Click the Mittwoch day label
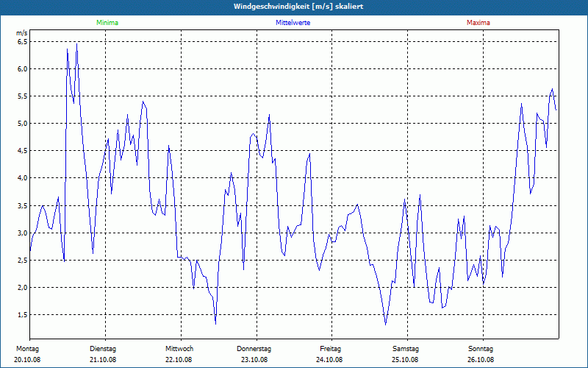 point(179,349)
